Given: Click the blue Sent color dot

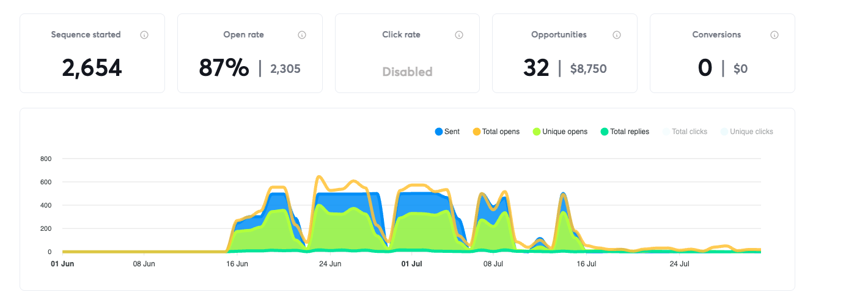Looking at the screenshot, I should tap(438, 132).
